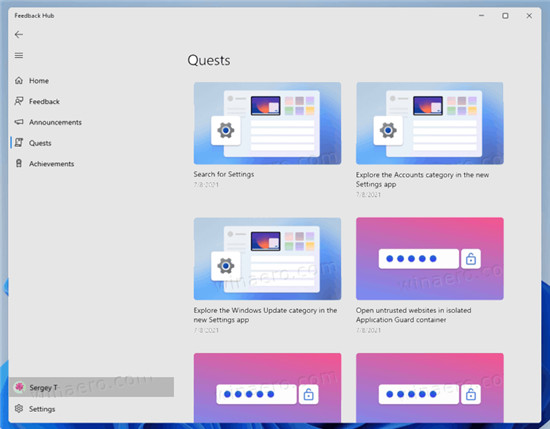This screenshot has width=550, height=429.
Task: Minimize the Feedback Hub window
Action: 482,16
